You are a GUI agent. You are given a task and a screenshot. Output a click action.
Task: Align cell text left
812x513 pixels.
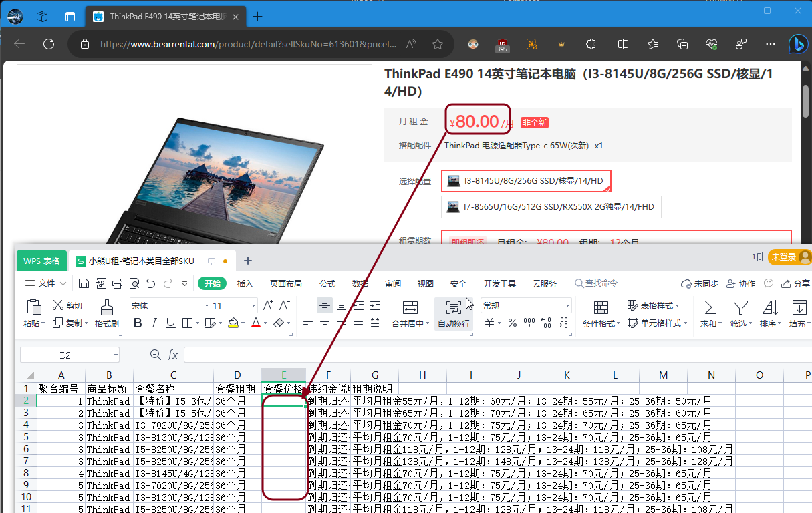pos(307,323)
